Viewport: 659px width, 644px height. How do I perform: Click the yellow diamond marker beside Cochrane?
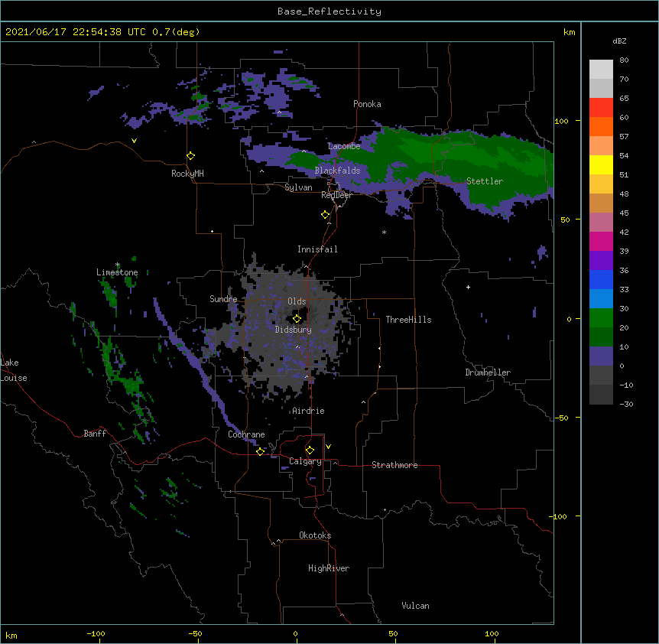260,451
